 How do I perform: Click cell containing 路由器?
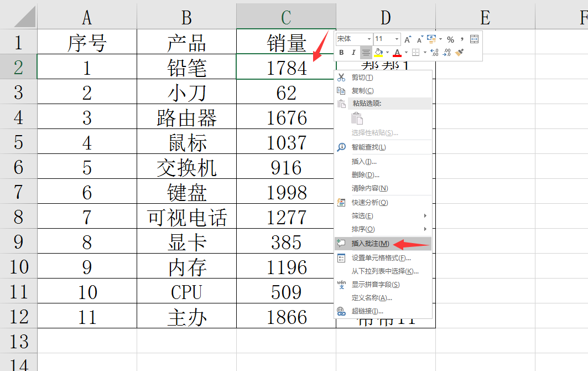[187, 116]
